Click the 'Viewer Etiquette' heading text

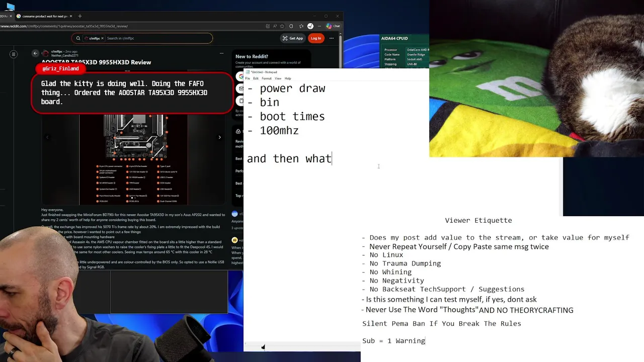coord(478,220)
